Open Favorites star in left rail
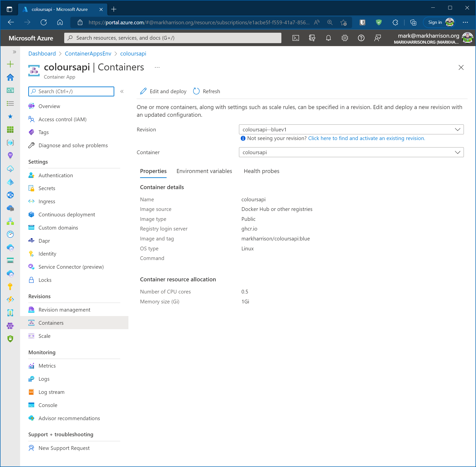The image size is (476, 467). pyautogui.click(x=10, y=116)
